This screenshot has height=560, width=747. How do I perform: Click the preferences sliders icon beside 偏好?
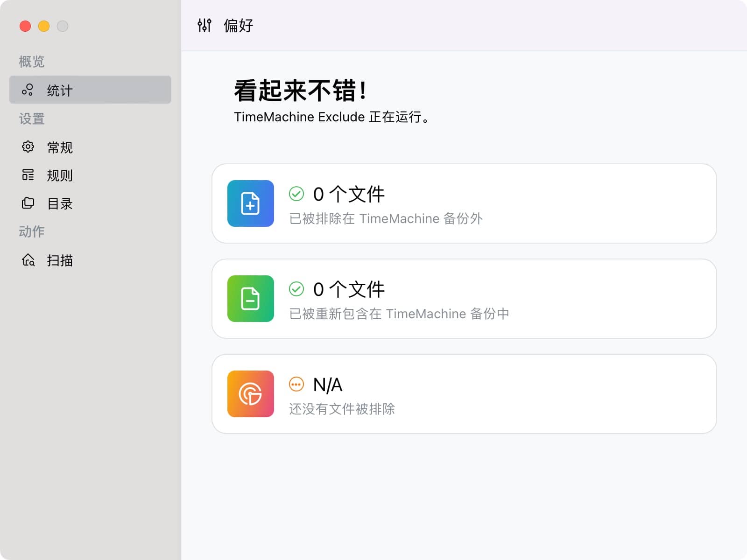(204, 25)
